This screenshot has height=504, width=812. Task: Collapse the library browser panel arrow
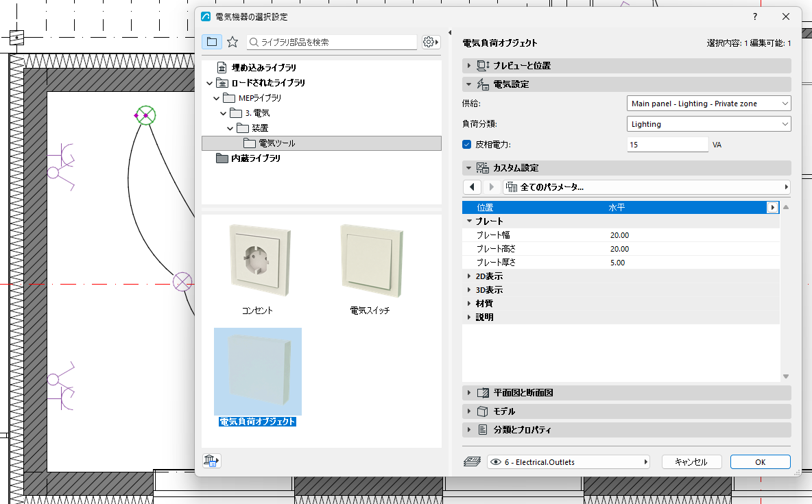coord(449,33)
